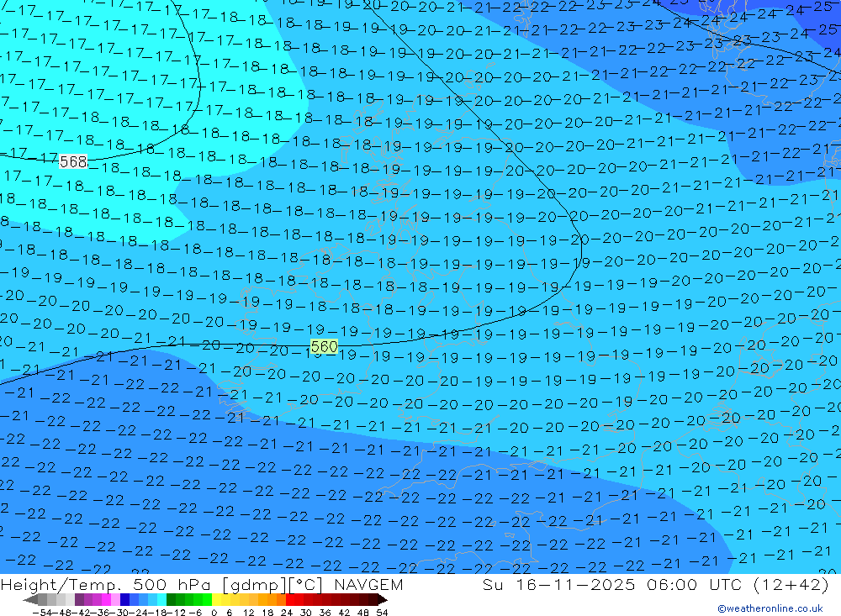841x616 pixels.
Task: Click the 54 value at legend scale end
Action: 382,613
